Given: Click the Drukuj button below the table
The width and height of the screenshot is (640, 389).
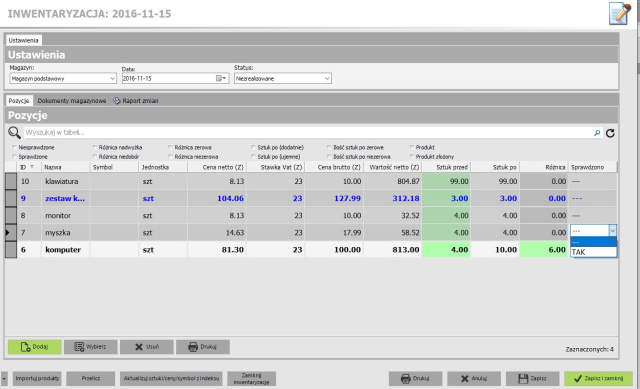Looking at the screenshot, I should [x=202, y=347].
